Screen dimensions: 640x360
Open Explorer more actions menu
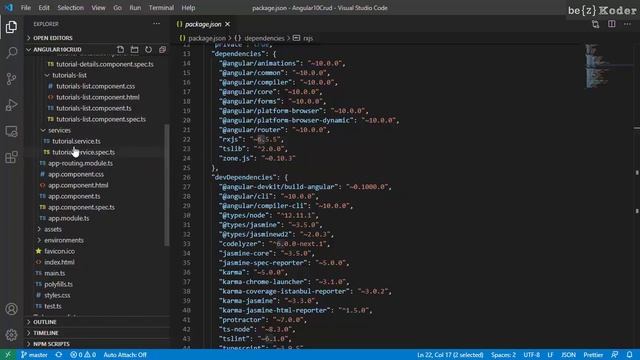tap(156, 24)
